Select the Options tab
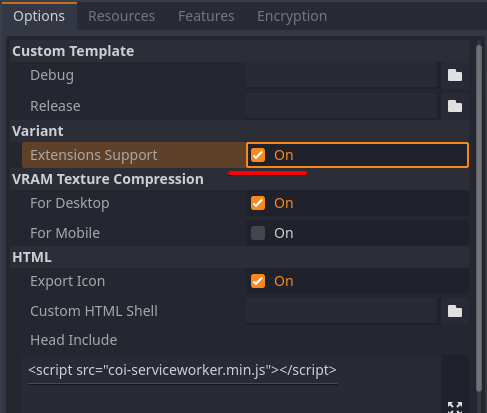Image resolution: width=487 pixels, height=413 pixels. click(39, 16)
